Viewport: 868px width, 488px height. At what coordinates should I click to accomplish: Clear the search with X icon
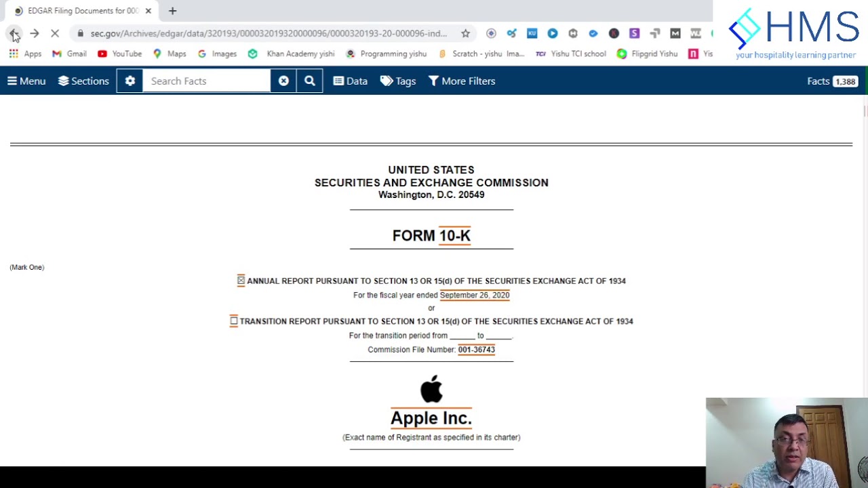pos(283,81)
